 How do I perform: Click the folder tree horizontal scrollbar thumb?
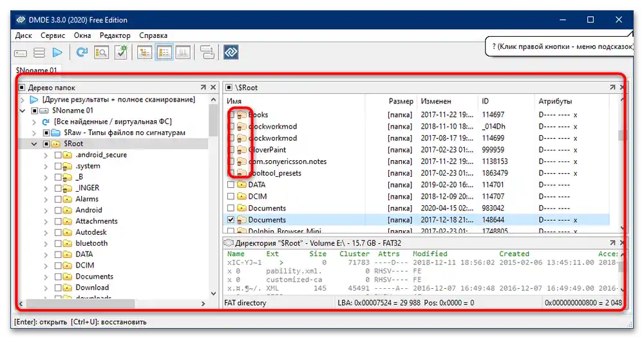pyautogui.click(x=80, y=304)
